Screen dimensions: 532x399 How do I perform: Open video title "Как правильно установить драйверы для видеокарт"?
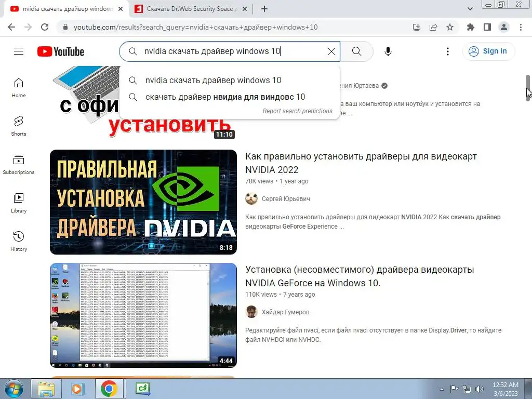pyautogui.click(x=361, y=163)
